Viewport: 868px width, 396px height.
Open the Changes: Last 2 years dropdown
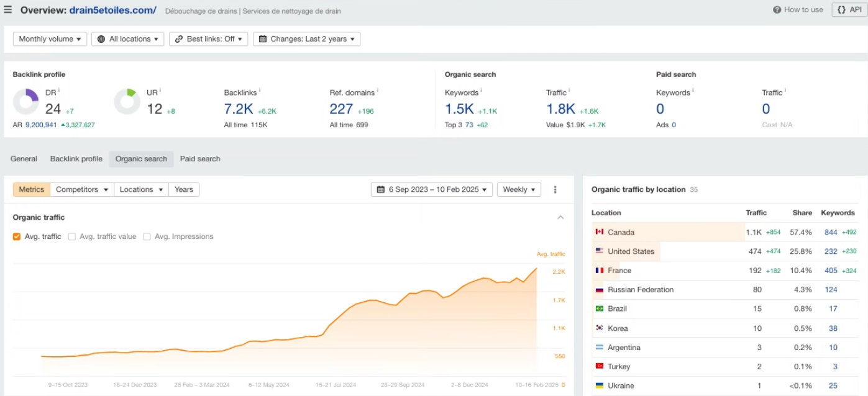pos(306,38)
